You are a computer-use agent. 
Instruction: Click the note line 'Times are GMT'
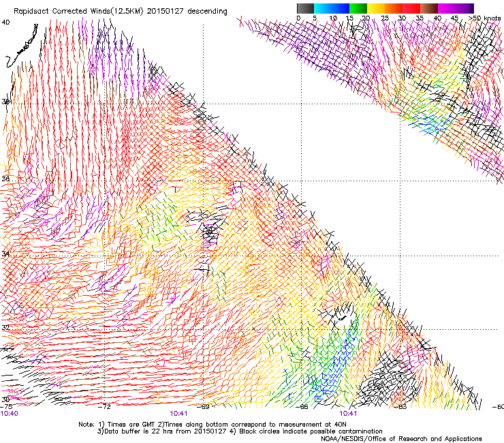tap(131, 425)
